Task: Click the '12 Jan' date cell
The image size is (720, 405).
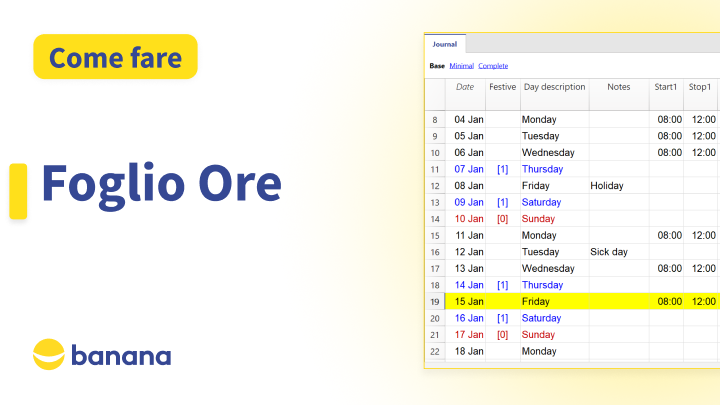Action: [x=466, y=252]
